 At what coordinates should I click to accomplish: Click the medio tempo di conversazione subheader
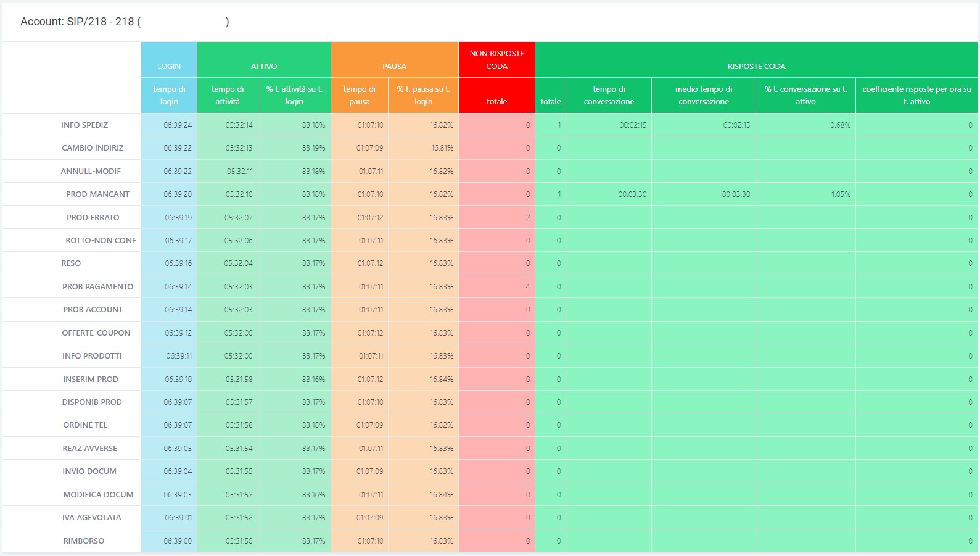tap(704, 95)
